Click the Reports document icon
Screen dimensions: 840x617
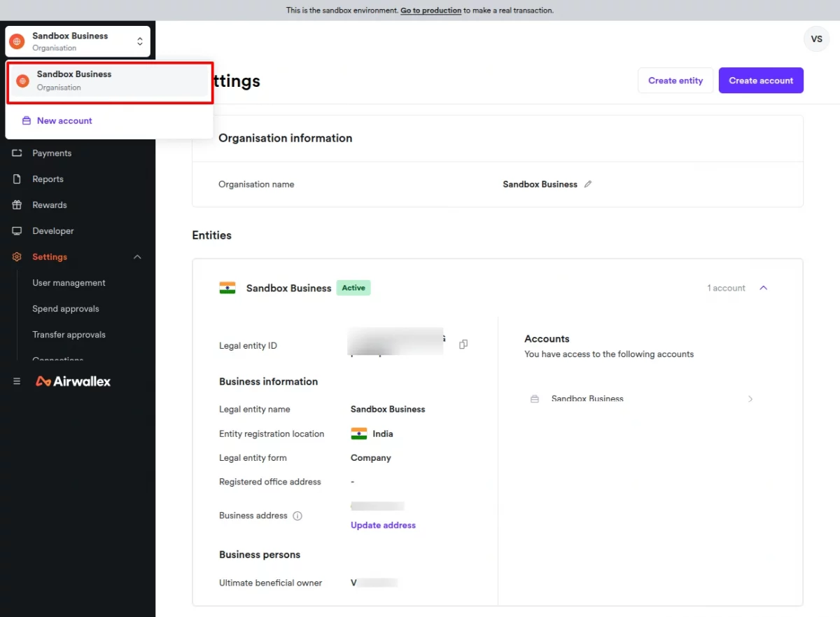17,179
